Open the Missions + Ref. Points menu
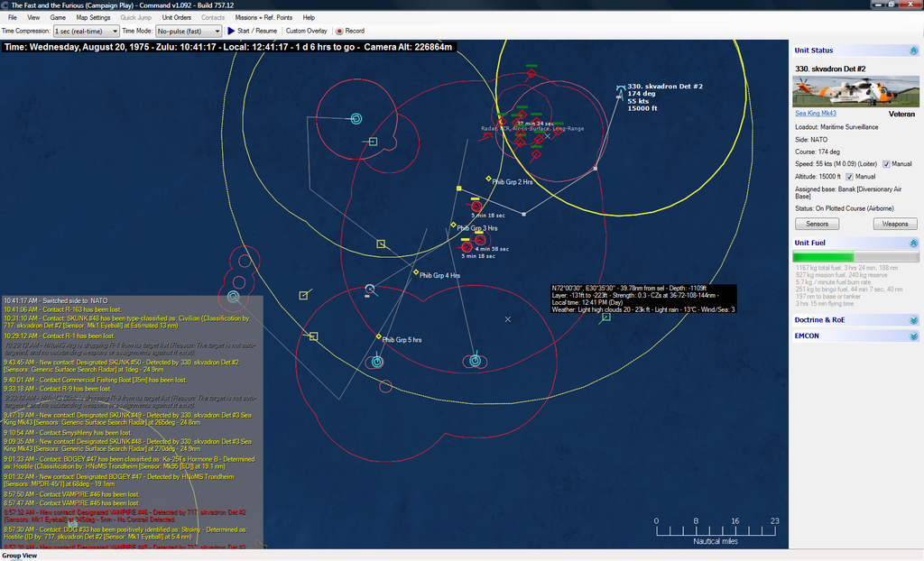 263,17
